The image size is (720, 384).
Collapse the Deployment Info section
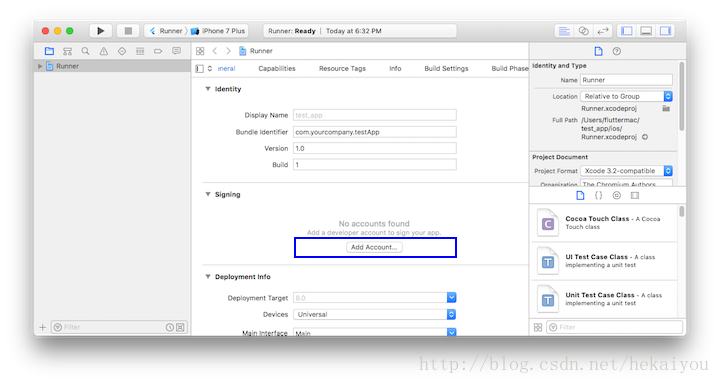tap(208, 277)
